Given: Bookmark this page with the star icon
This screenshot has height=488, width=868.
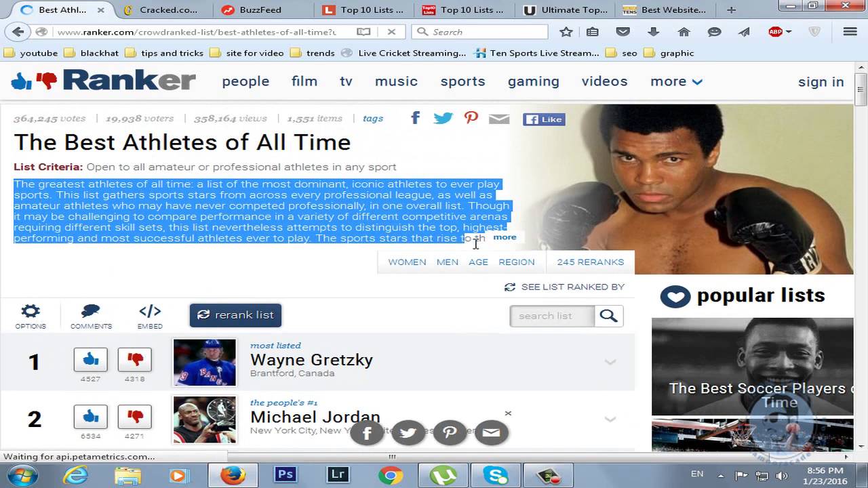Looking at the screenshot, I should click(566, 32).
